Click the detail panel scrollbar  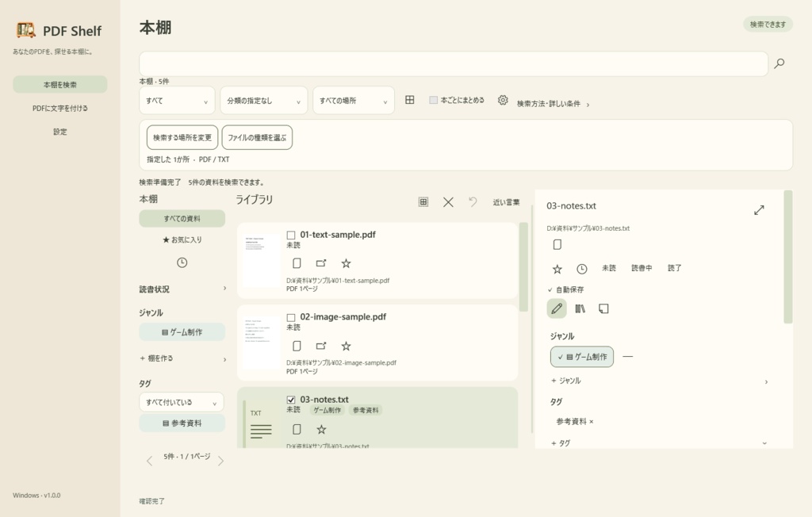[788, 257]
